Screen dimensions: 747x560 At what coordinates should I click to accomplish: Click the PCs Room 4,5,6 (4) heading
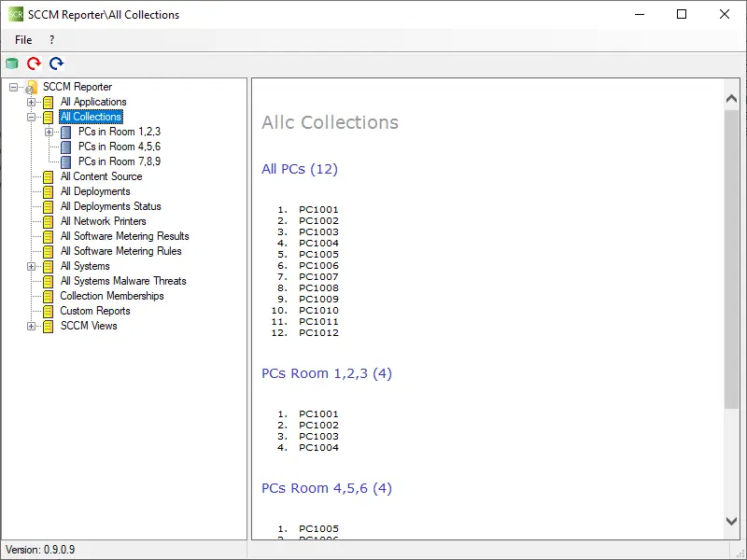(x=327, y=488)
